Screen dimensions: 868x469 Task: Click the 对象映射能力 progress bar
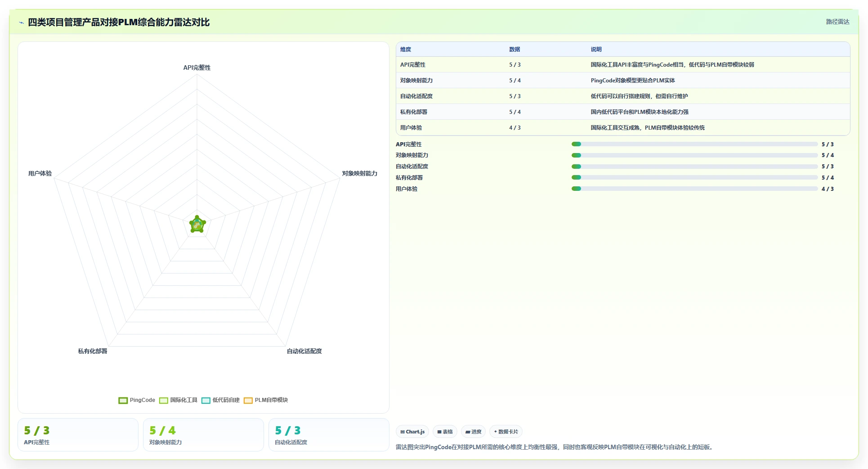pos(694,155)
